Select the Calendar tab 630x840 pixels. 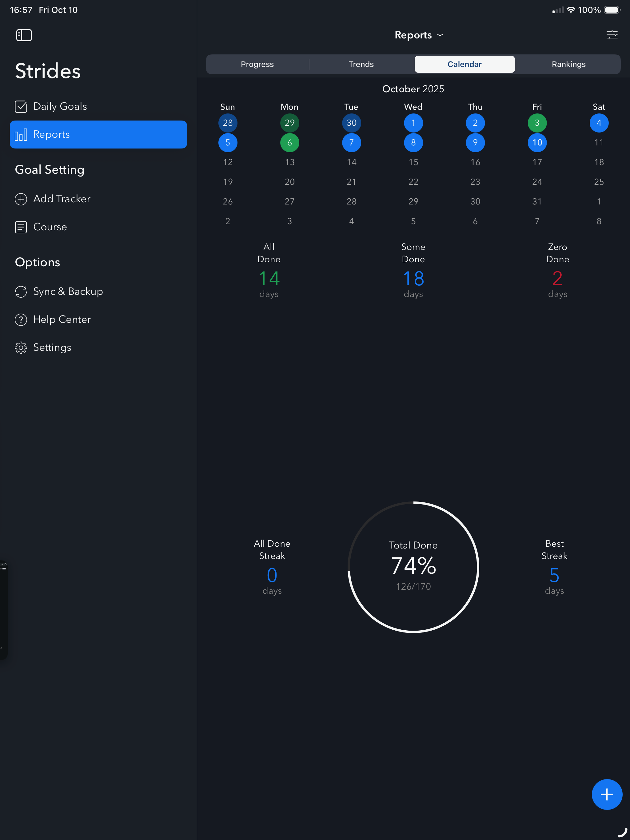pyautogui.click(x=464, y=64)
